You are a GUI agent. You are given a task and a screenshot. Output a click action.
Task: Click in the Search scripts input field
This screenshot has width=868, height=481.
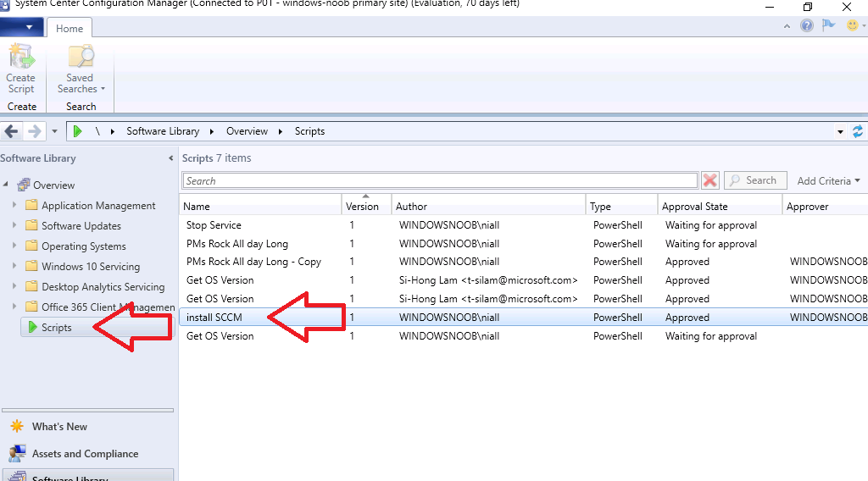[440, 180]
